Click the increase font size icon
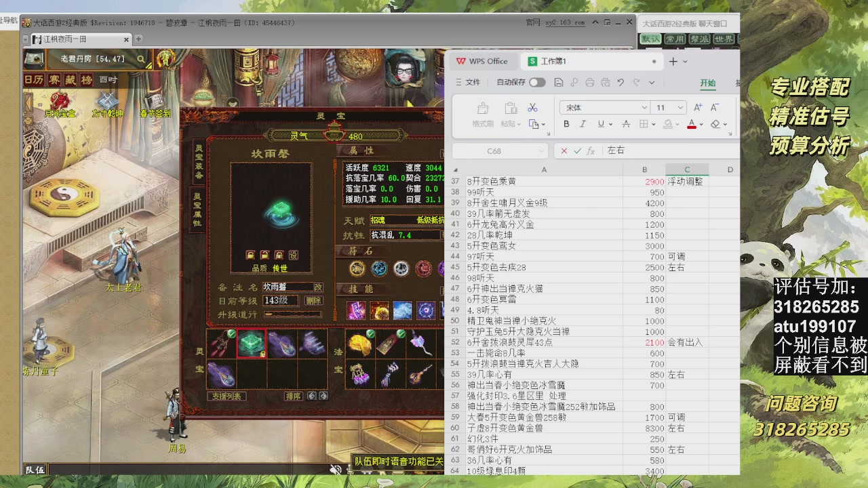 698,108
